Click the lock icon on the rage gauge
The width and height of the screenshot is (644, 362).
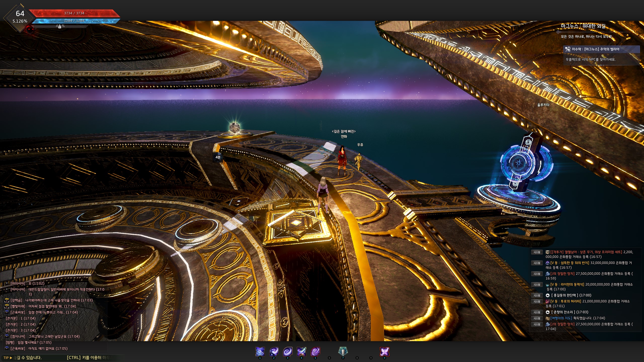click(x=60, y=27)
